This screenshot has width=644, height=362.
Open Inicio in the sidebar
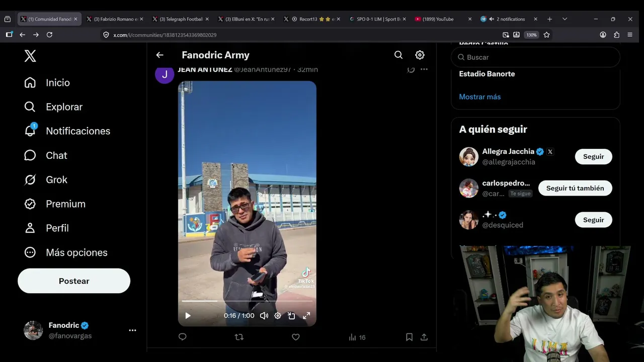(x=47, y=82)
